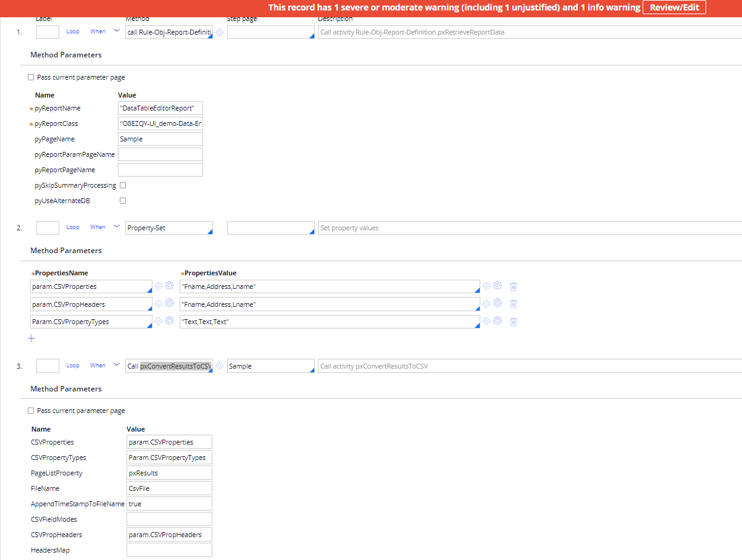Screen dimensions: 742x560
Task: Click gear icon beside param.CSVProperties name field
Action: point(170,286)
